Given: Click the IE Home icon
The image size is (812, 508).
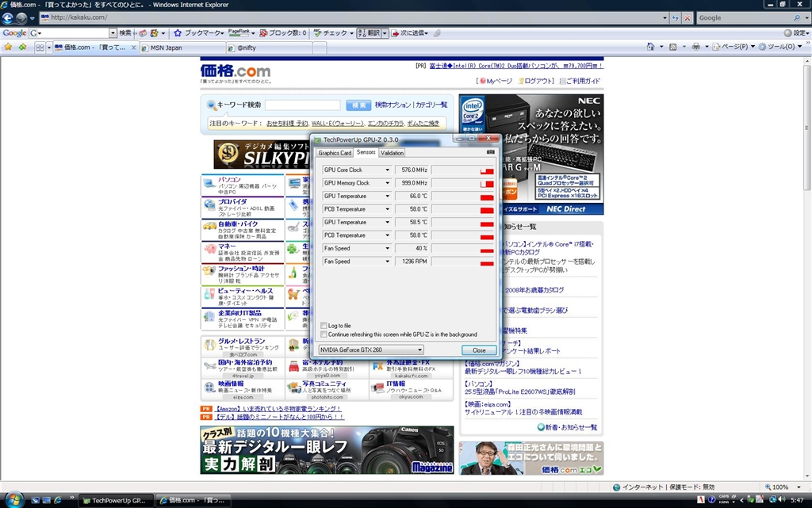Looking at the screenshot, I should pyautogui.click(x=650, y=47).
